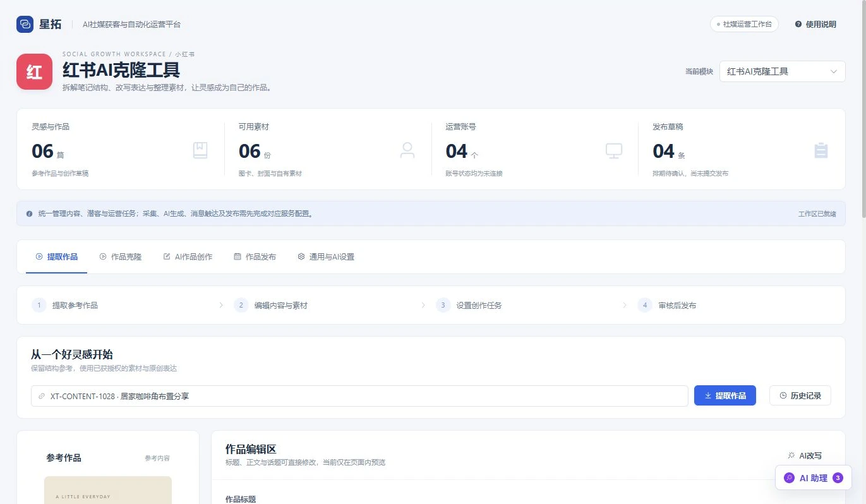Open 历史记录 history button
This screenshot has height=504, width=866.
[800, 395]
